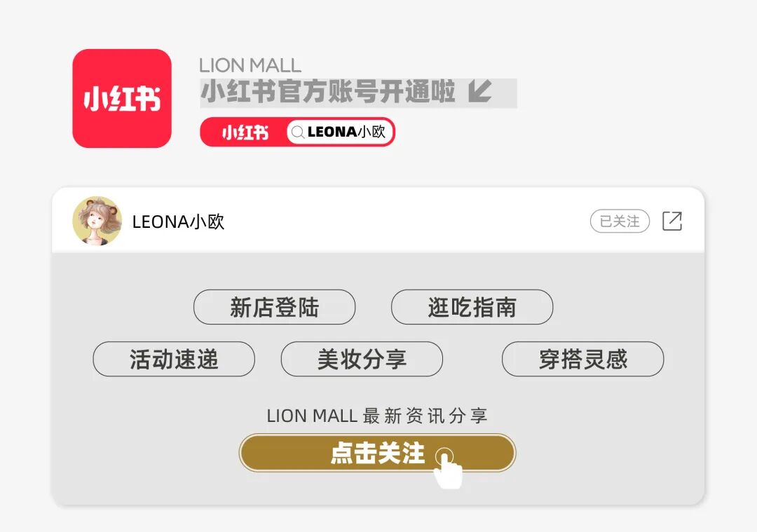Click the LION MALL heading text
The width and height of the screenshot is (757, 532).
(x=250, y=65)
